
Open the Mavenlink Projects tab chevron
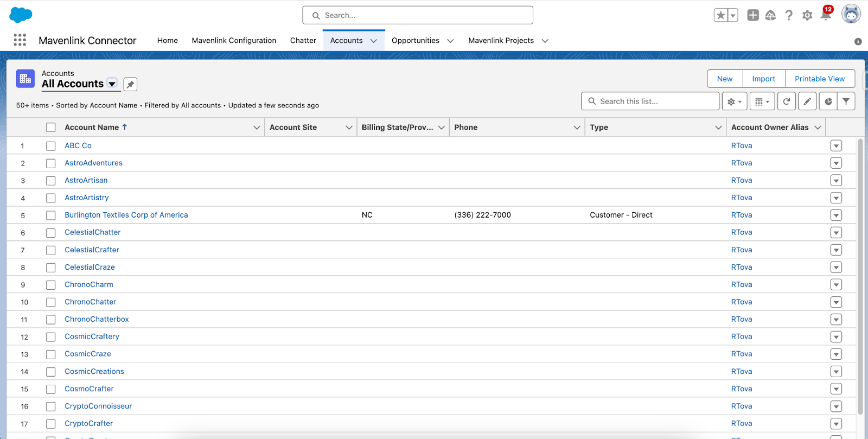tap(545, 41)
